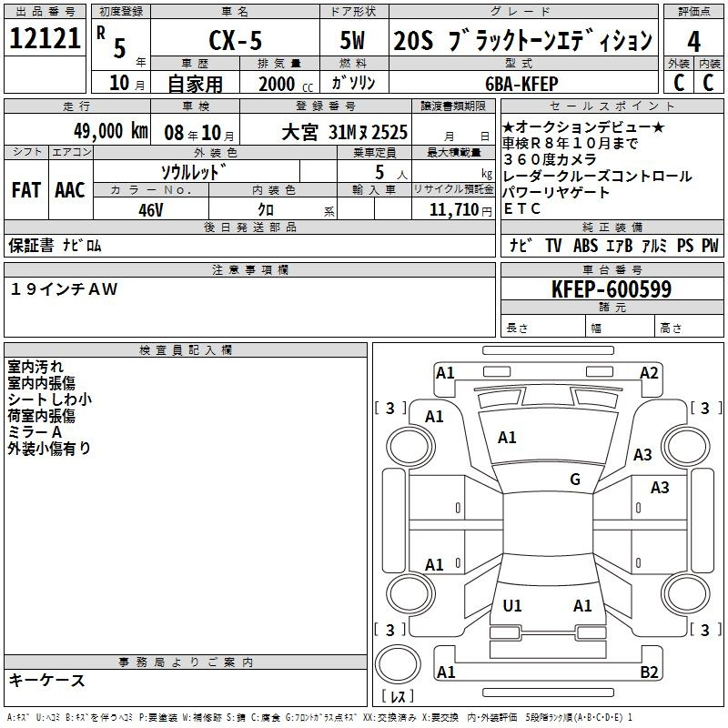Select the equipment item ナビ

pyautogui.click(x=520, y=245)
